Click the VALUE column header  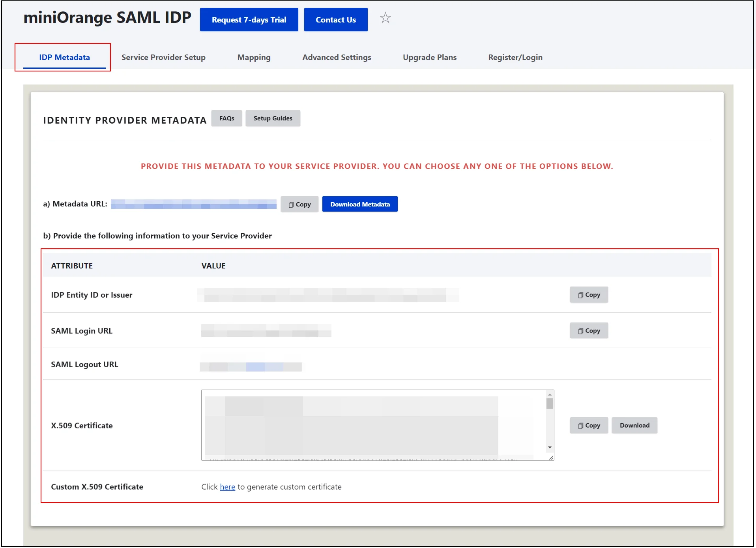[x=213, y=266]
